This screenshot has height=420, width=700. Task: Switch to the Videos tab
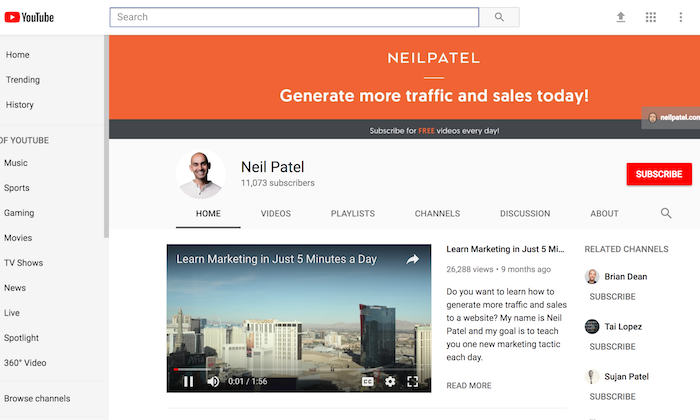click(x=276, y=214)
